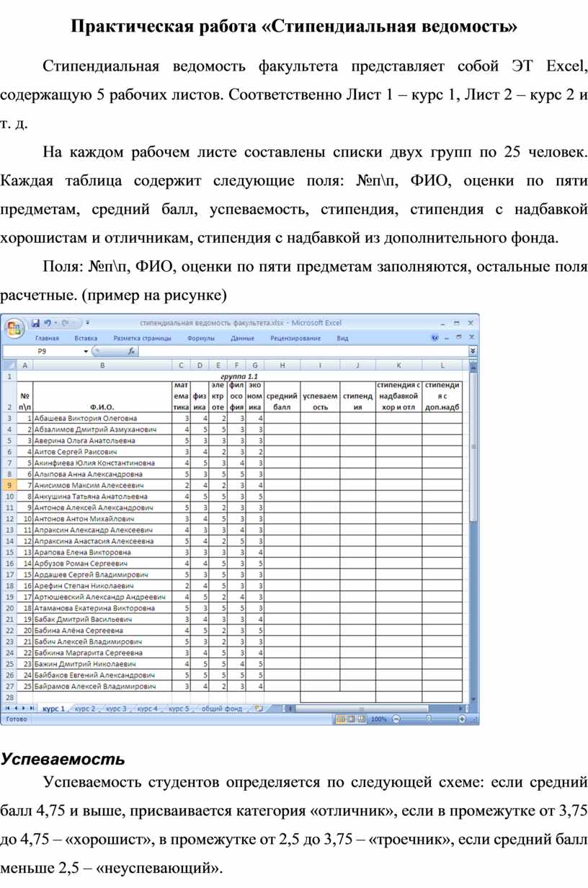
Task: Select cell Алыпова Анна Александровна
Action: [102, 474]
